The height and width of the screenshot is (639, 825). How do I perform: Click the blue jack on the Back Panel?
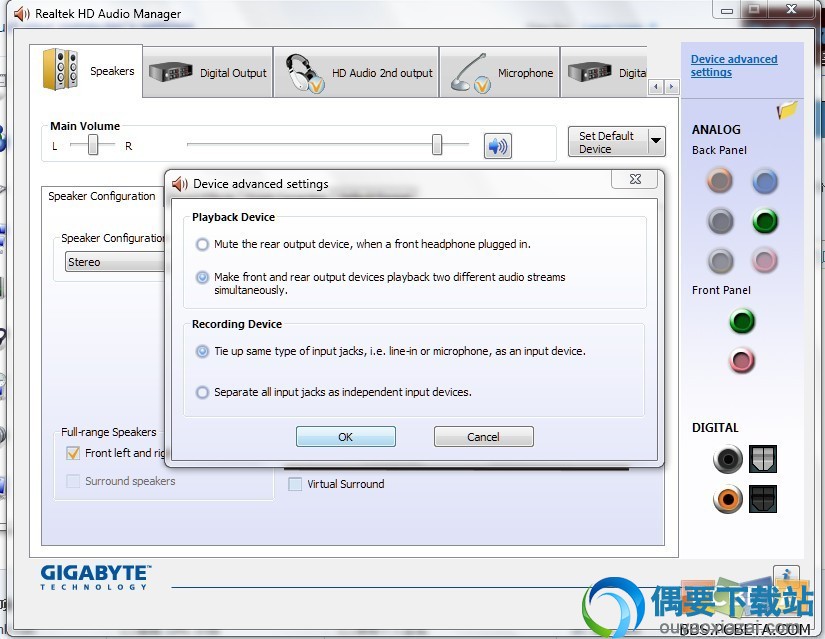(764, 181)
